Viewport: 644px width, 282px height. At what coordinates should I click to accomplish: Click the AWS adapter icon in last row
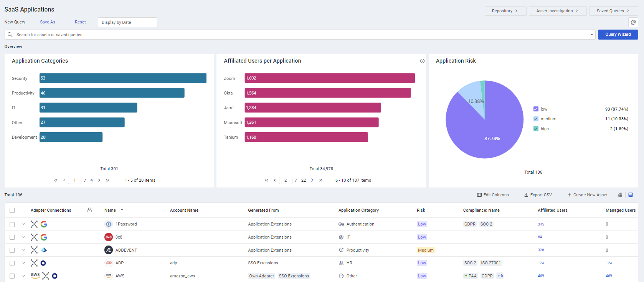pyautogui.click(x=35, y=275)
